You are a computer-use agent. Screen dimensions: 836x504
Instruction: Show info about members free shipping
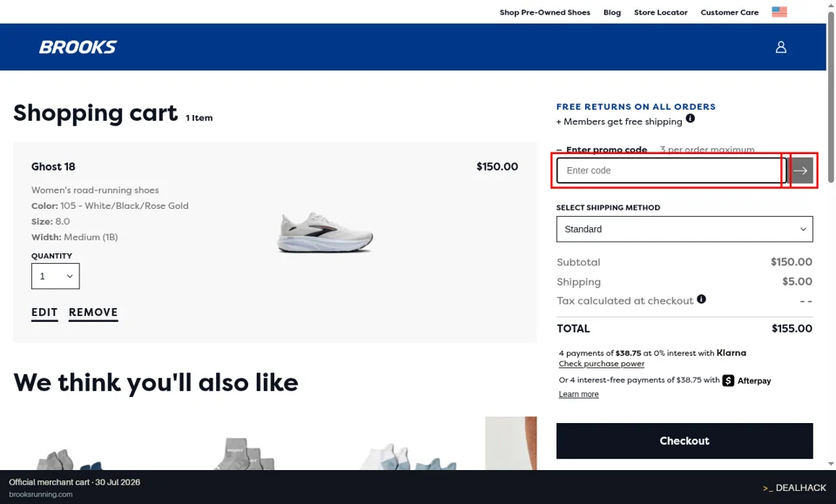690,118
